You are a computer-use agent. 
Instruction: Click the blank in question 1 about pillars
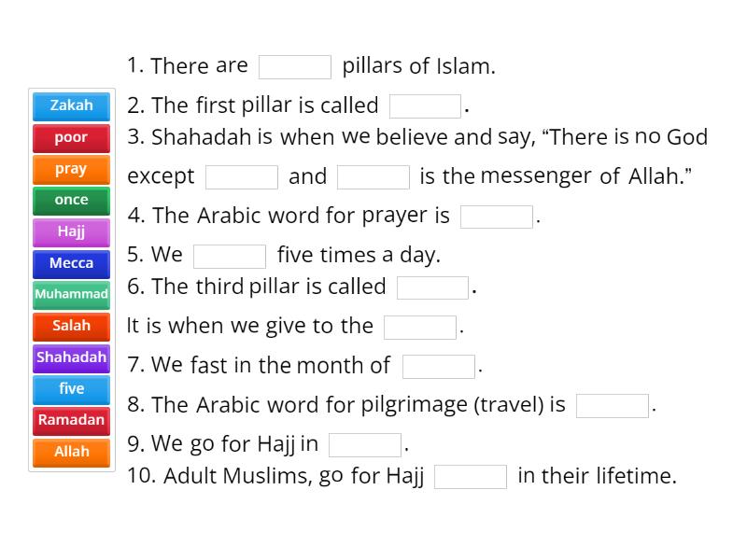tap(294, 65)
